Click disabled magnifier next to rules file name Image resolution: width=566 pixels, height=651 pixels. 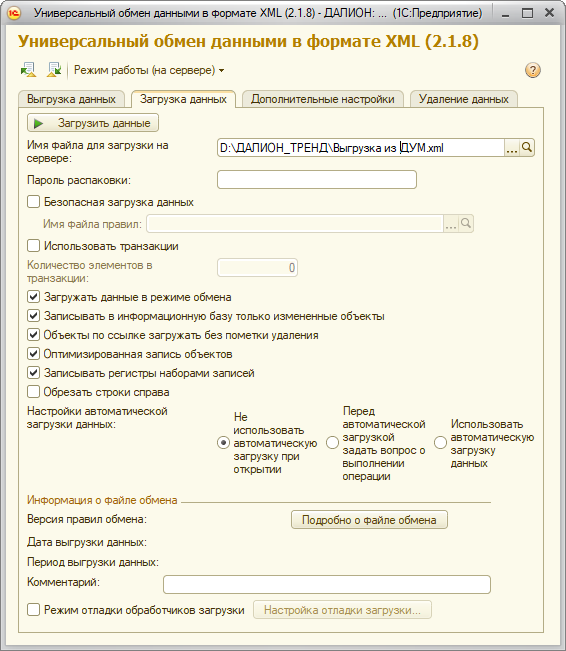[x=466, y=224]
